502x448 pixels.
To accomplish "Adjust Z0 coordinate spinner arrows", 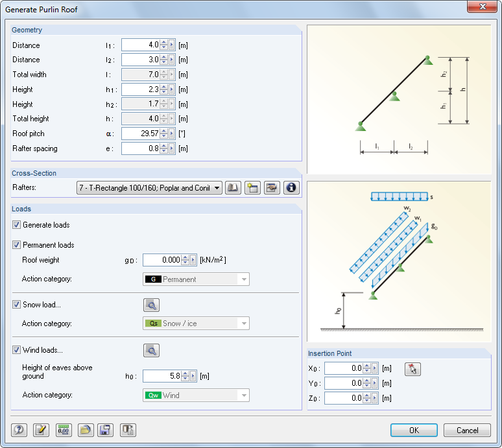I will coord(367,398).
